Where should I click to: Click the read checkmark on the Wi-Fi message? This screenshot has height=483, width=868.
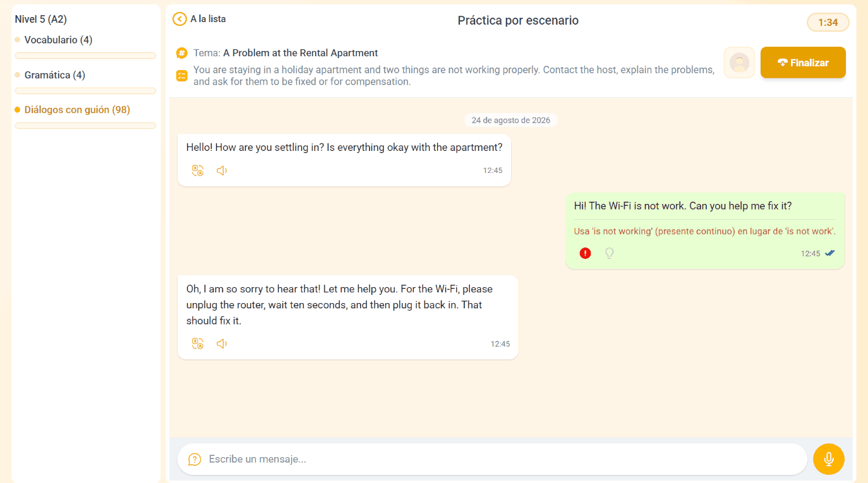(x=830, y=253)
